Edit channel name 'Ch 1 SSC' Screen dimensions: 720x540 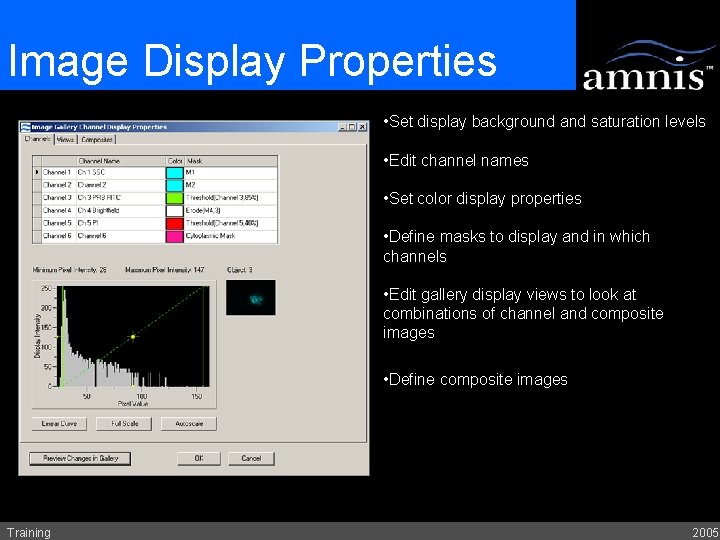(121, 173)
